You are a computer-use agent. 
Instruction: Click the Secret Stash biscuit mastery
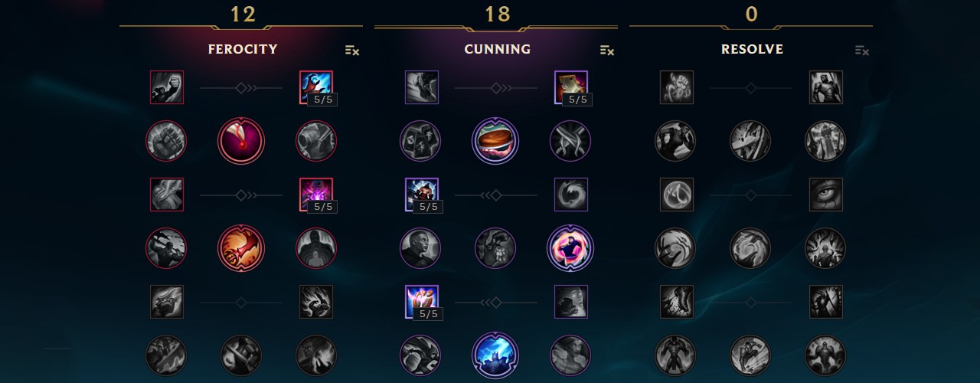(495, 141)
